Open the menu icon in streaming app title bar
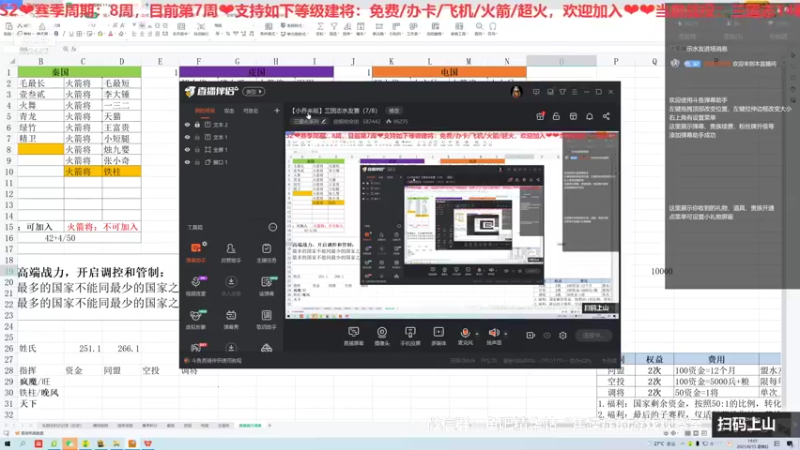The width and height of the screenshot is (800, 450). pos(574,92)
